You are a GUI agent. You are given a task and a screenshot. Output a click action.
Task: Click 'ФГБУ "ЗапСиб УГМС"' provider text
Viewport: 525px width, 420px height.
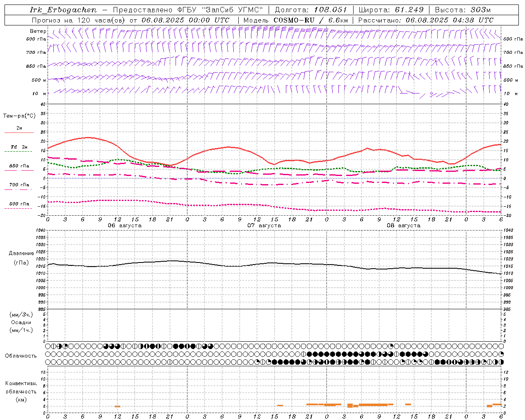click(x=220, y=10)
